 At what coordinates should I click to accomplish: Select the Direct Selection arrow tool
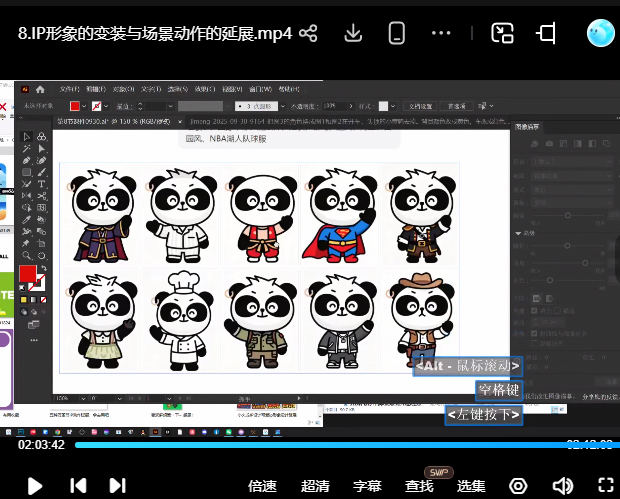(x=41, y=148)
